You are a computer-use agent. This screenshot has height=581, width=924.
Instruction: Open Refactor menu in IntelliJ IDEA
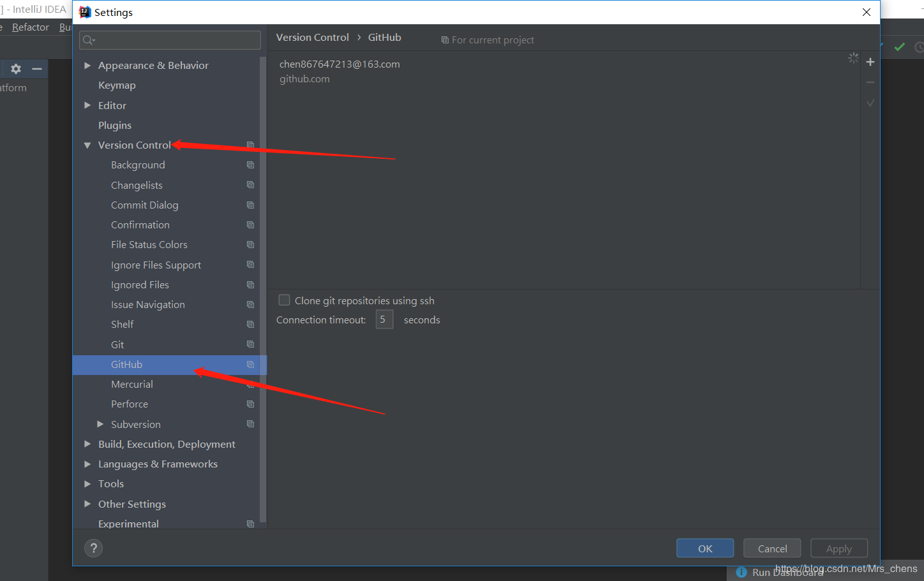click(31, 27)
